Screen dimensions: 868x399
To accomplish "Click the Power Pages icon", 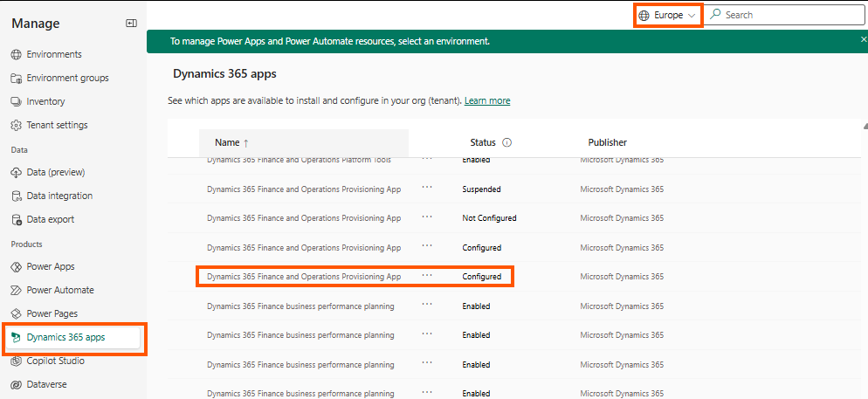I will click(16, 313).
